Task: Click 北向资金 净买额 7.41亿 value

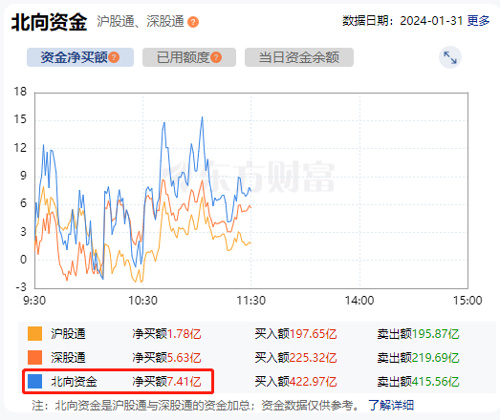Action: 184,381
